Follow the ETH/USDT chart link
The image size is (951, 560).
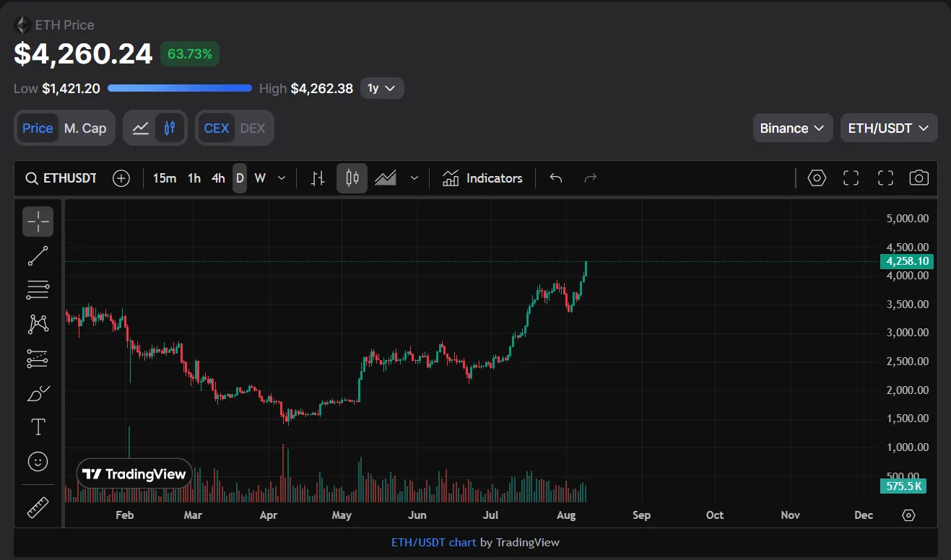[433, 543]
